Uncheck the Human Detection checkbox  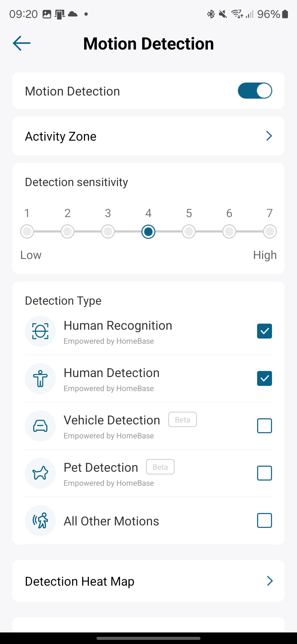265,378
